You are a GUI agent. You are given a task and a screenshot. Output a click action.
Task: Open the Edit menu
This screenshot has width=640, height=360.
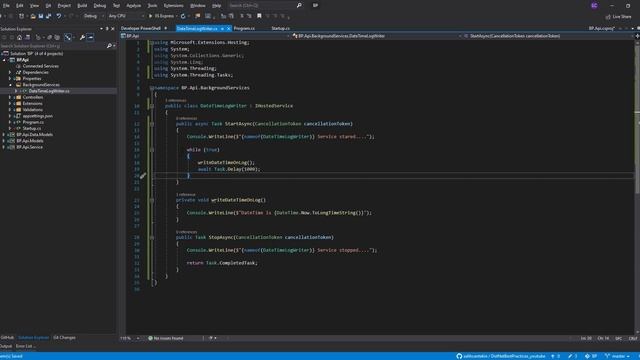click(x=20, y=5)
